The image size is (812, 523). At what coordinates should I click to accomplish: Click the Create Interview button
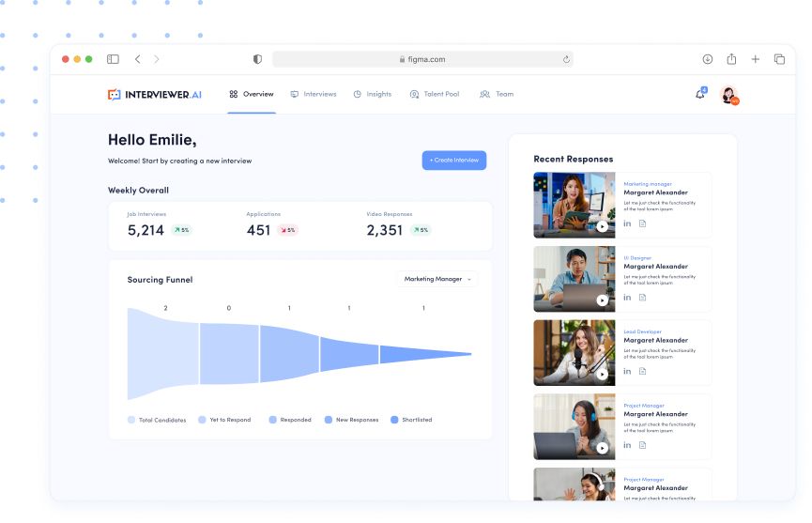454,161
